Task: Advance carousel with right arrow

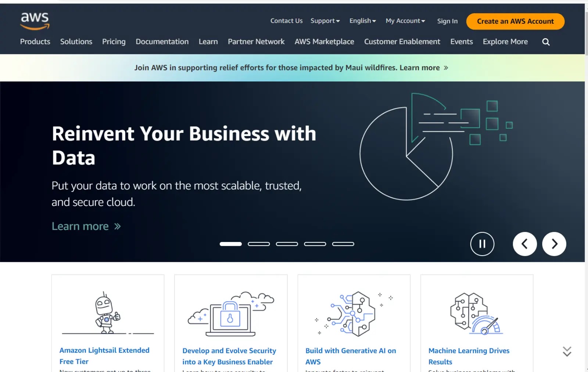Action: point(554,244)
